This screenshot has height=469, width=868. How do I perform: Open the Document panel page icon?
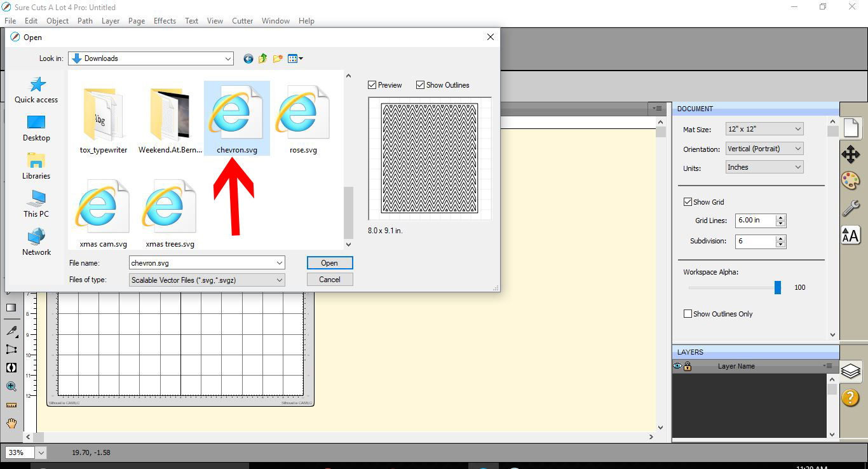coord(851,128)
